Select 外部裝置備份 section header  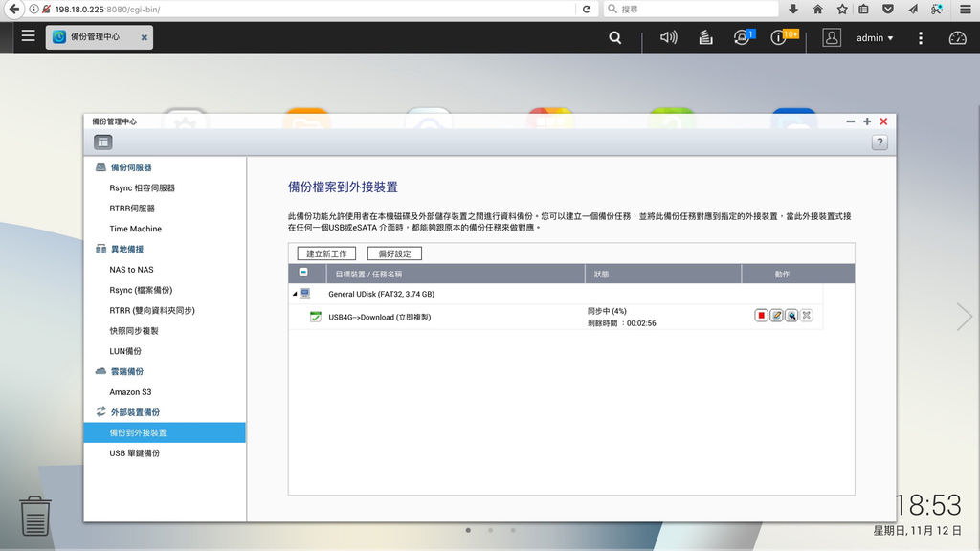135,412
